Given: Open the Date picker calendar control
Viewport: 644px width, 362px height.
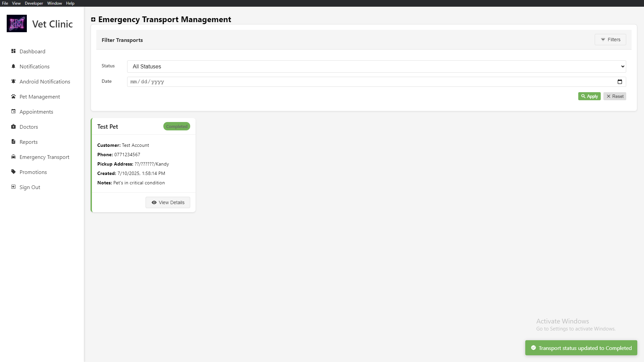Looking at the screenshot, I should click(x=620, y=81).
